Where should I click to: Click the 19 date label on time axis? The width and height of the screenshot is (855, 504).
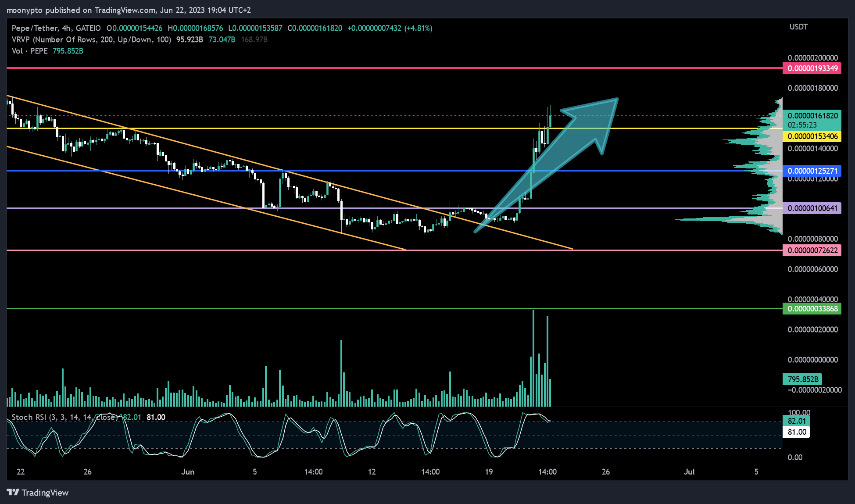(489, 472)
